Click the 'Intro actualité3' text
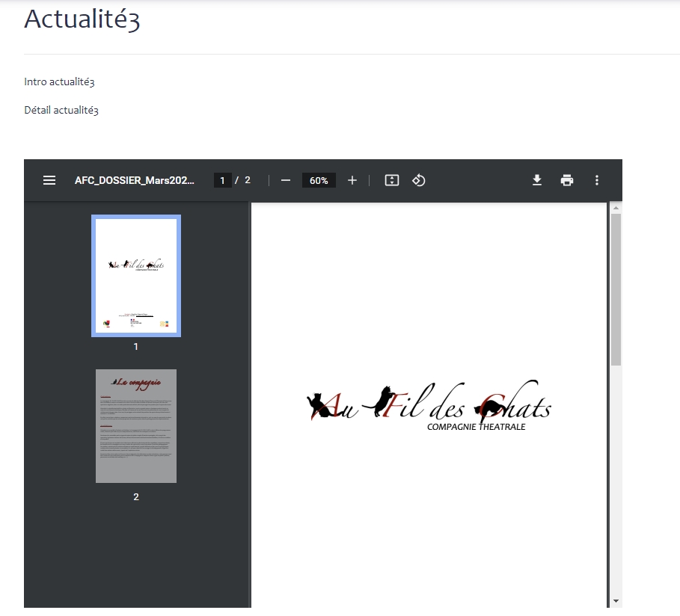This screenshot has height=616, width=680. (x=59, y=81)
